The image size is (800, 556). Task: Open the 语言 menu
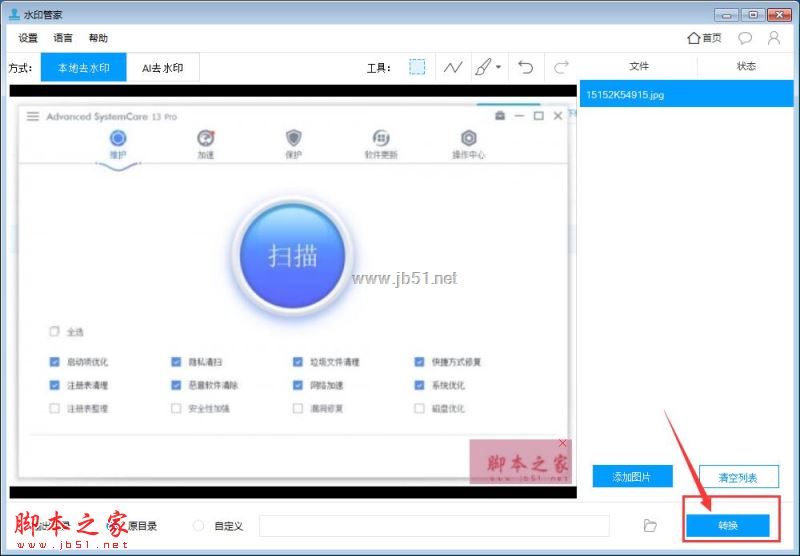point(63,38)
